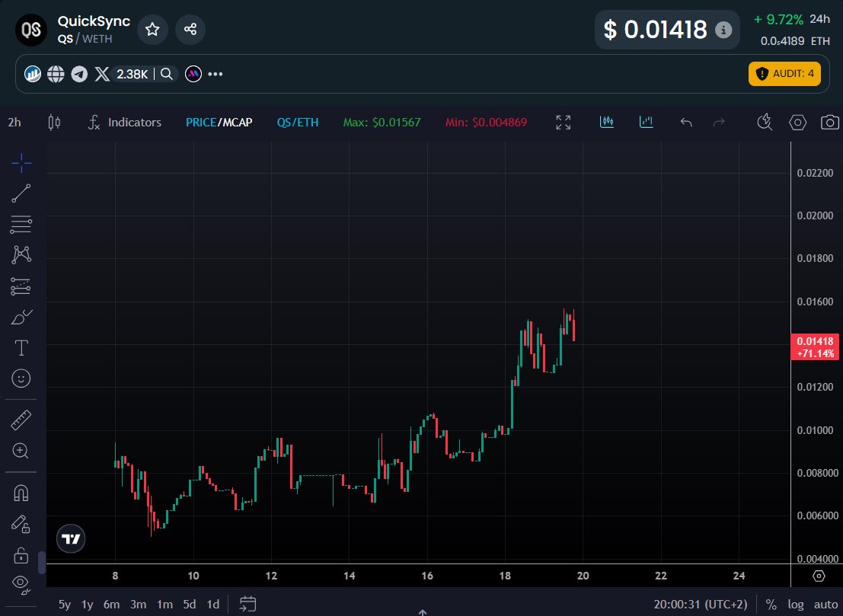
Task: Open price info tooltip icon
Action: [x=723, y=30]
